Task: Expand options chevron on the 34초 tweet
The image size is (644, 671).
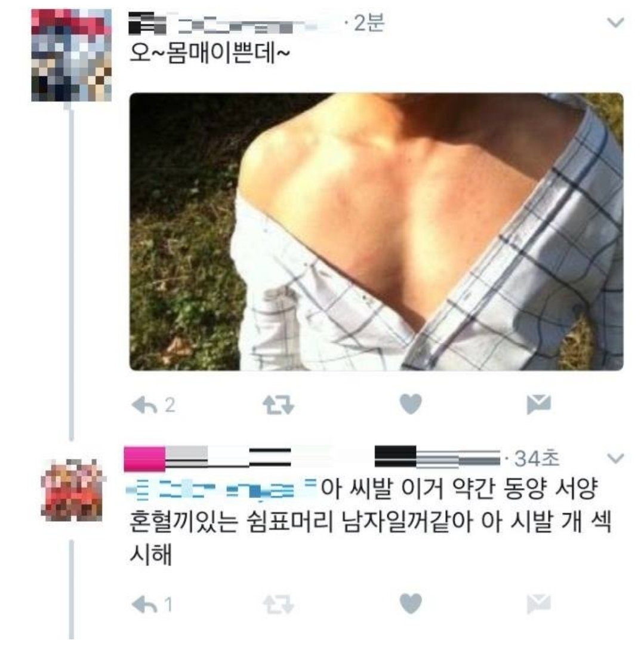Action: (x=616, y=458)
